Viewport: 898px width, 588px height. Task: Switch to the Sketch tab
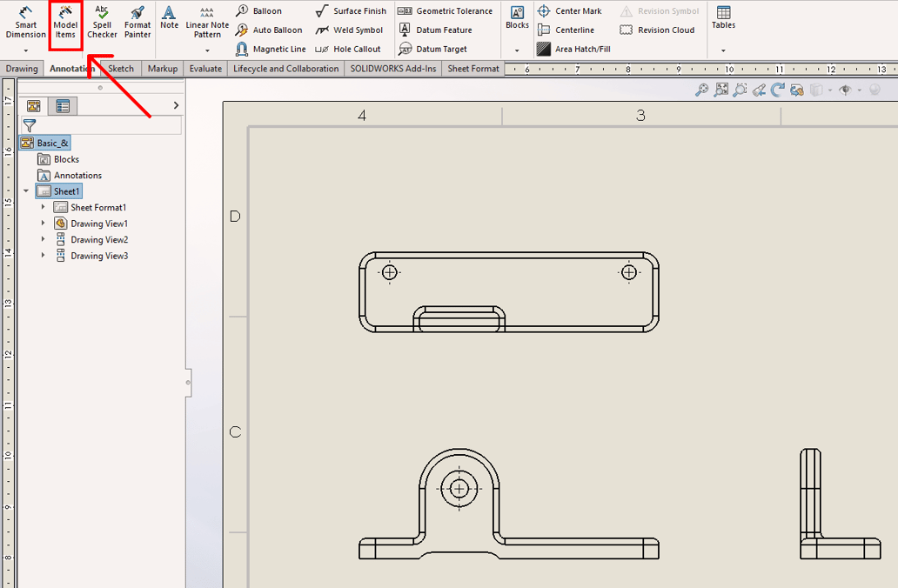[x=121, y=68]
